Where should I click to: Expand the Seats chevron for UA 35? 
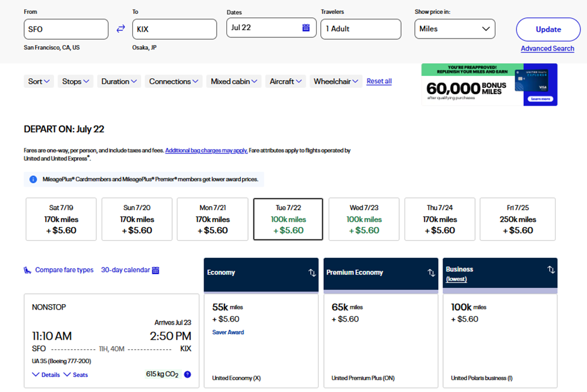pos(67,375)
